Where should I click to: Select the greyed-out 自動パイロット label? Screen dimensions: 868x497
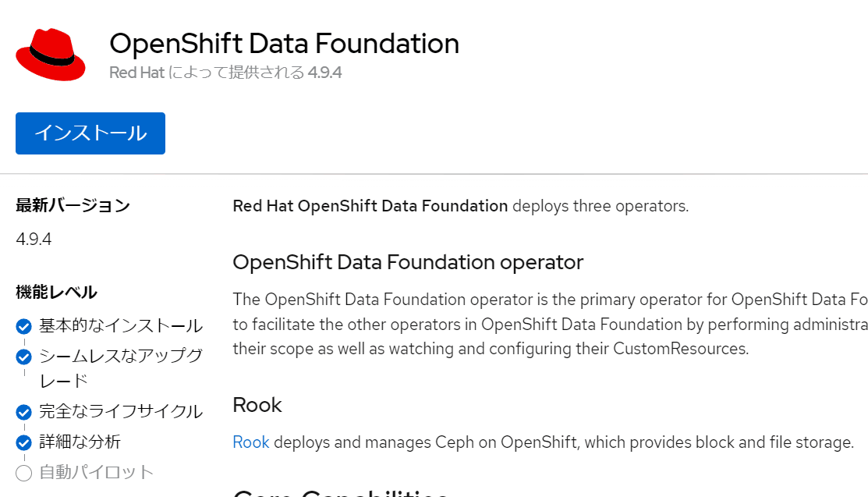click(97, 472)
